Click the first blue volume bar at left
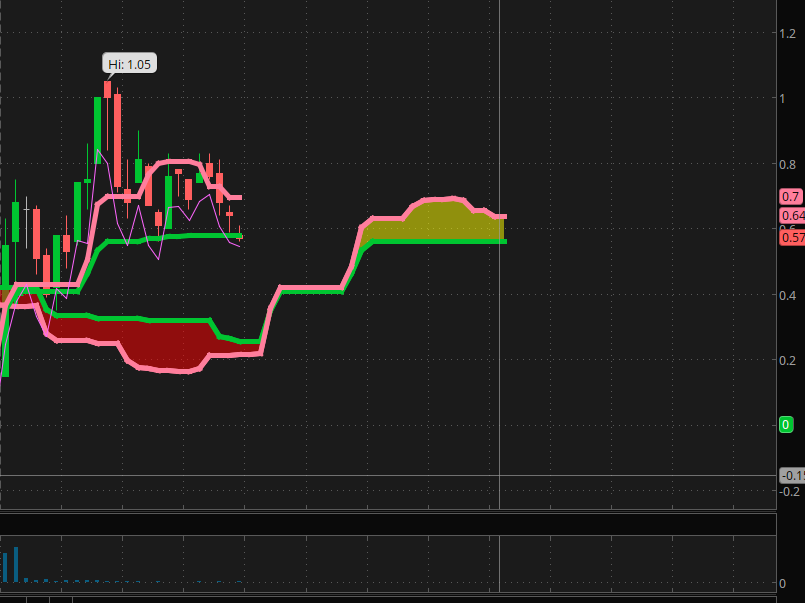805x603 pixels. pos(5,567)
